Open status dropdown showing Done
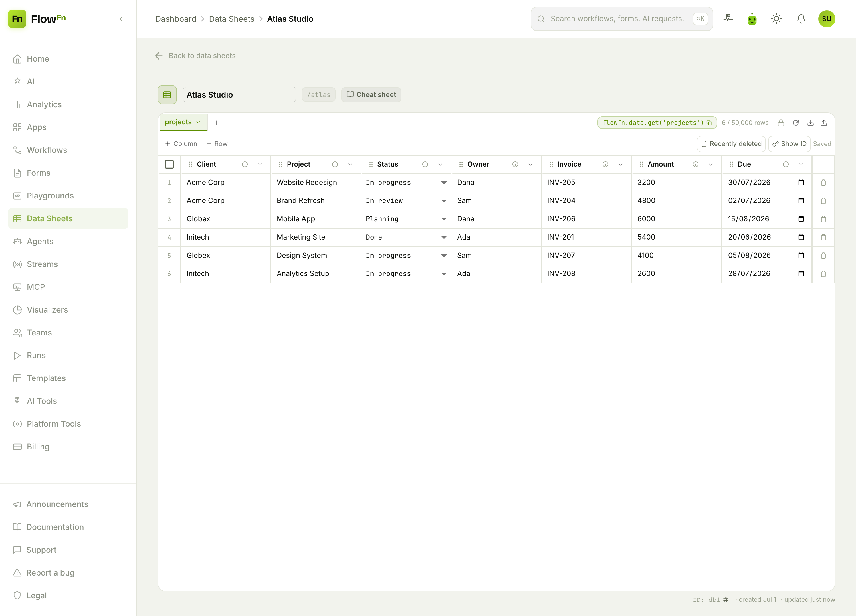The image size is (856, 616). pos(406,237)
